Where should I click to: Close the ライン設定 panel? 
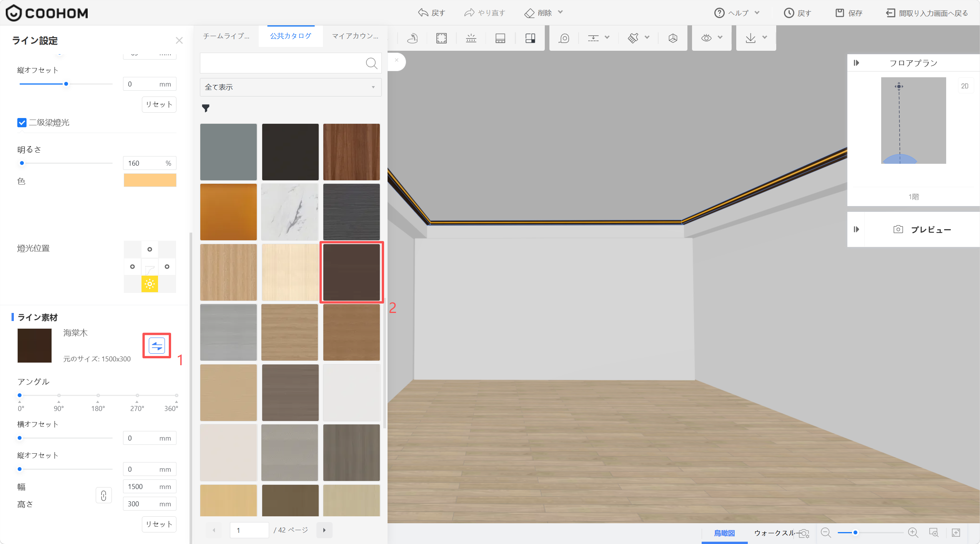click(x=179, y=40)
